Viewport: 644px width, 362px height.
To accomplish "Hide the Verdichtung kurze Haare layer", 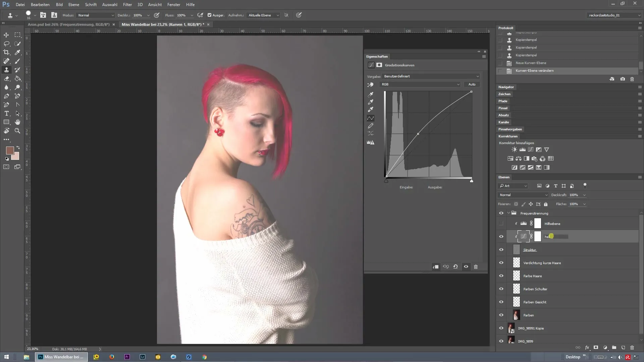I will pos(501,263).
